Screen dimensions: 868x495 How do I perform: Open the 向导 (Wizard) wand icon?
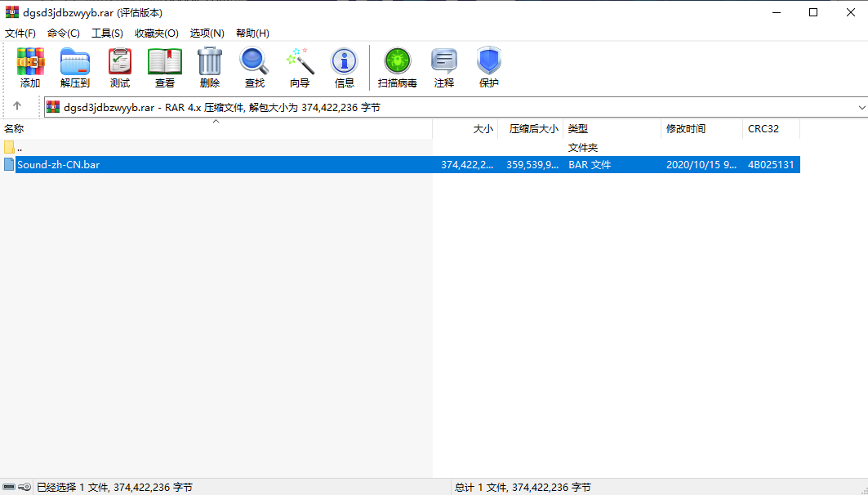pyautogui.click(x=300, y=61)
